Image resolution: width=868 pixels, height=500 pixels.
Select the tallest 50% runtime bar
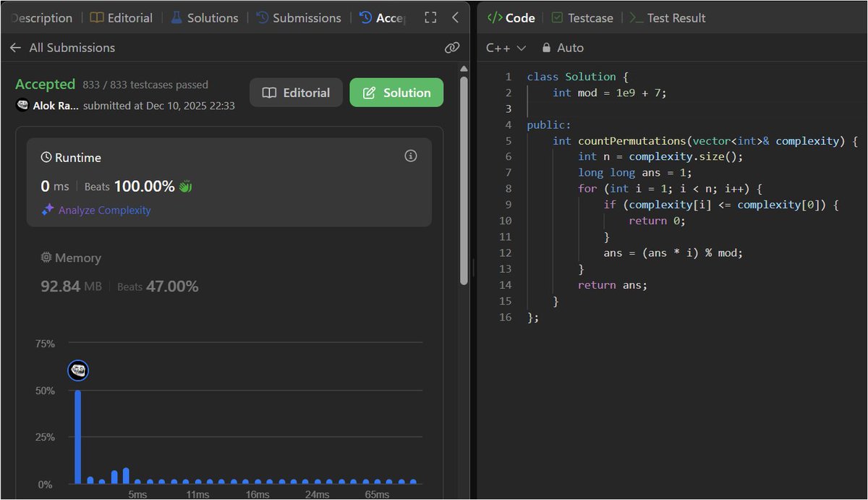[78, 437]
